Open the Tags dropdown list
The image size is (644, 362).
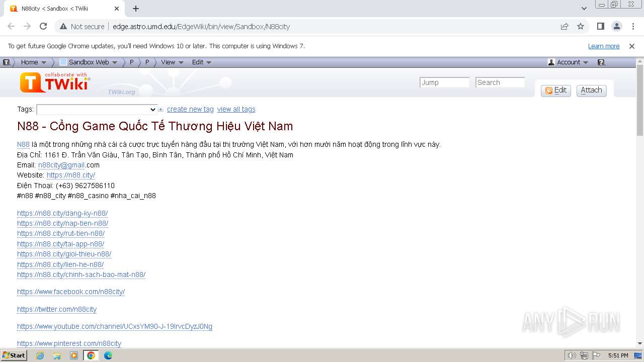tap(97, 110)
